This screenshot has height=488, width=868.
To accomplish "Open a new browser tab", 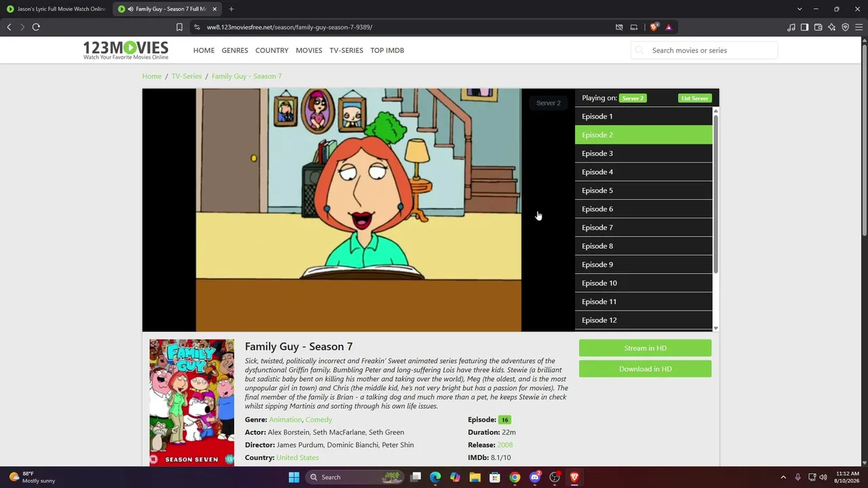I will tap(231, 9).
